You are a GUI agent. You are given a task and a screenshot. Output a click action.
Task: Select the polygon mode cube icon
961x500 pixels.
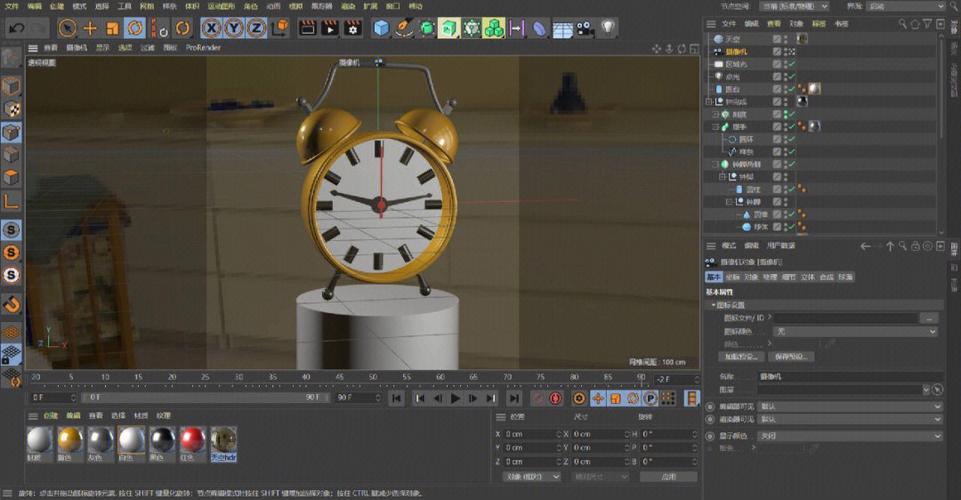[12, 178]
